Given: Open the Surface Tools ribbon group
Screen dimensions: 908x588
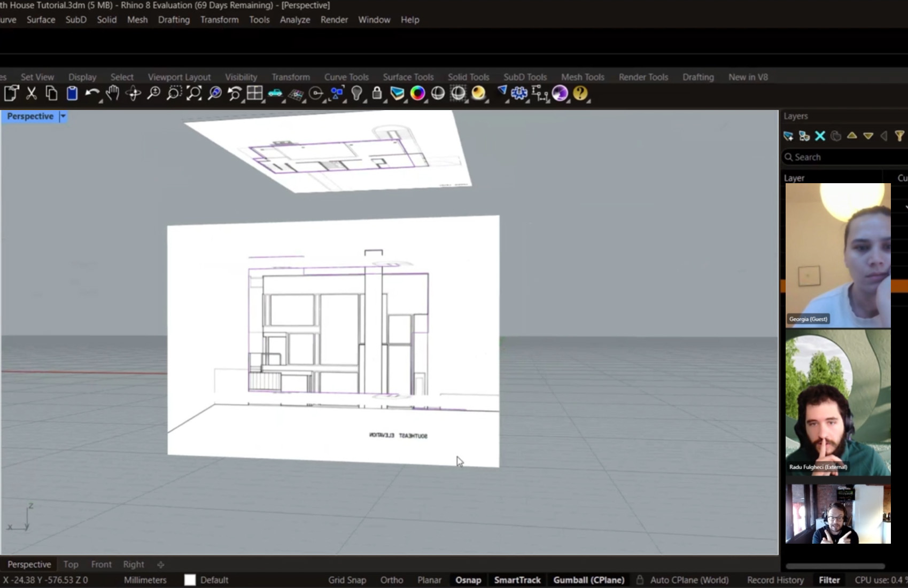Looking at the screenshot, I should (408, 77).
